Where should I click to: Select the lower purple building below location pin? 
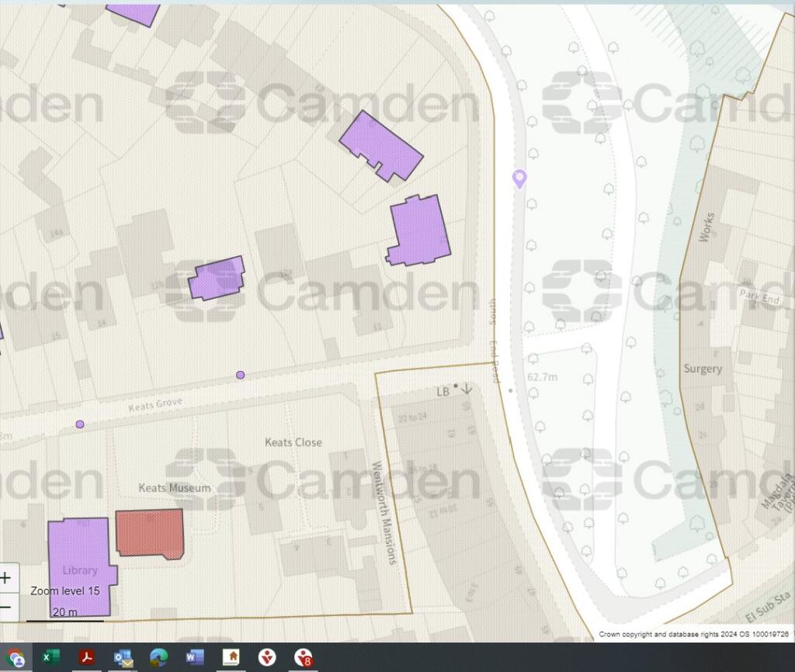coord(419,230)
